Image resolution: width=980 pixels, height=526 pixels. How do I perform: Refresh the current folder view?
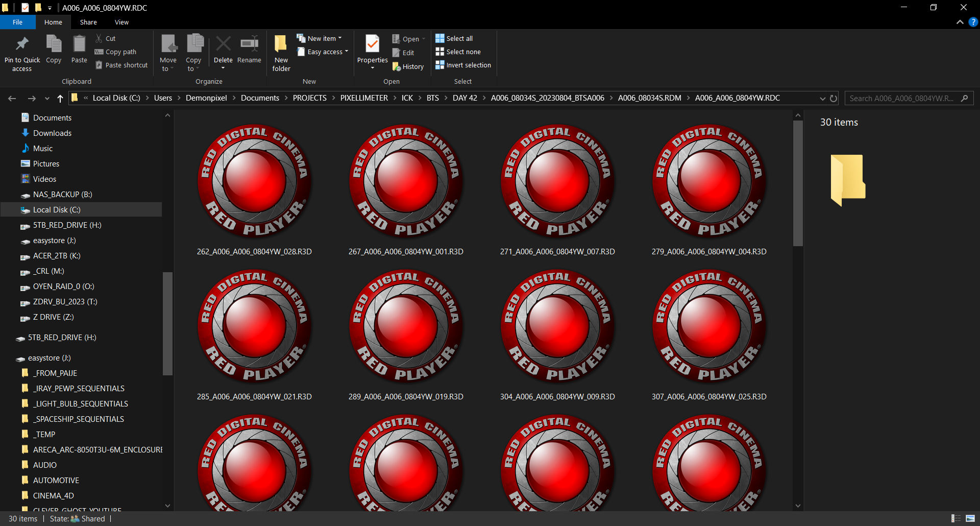tap(834, 98)
